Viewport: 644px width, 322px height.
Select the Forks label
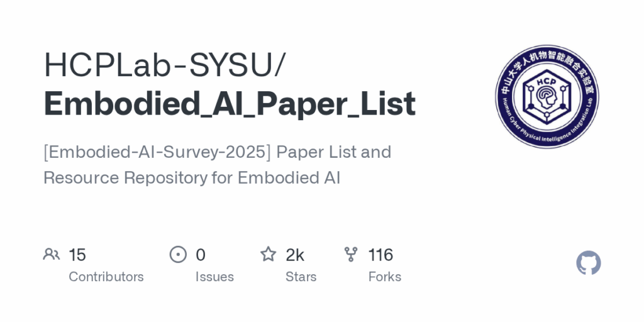point(385,277)
